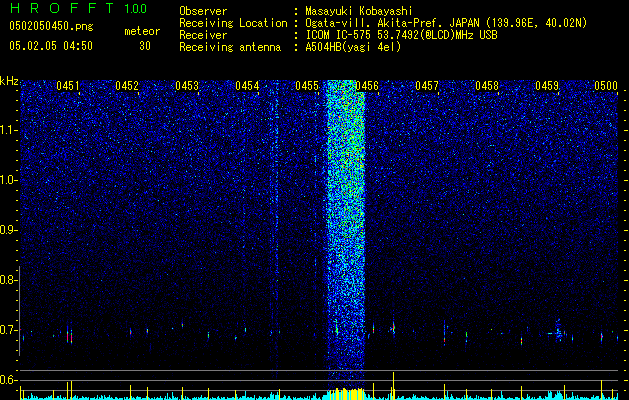Screen dimensions: 629x400
Task: Click the meteor label
Action: (142, 31)
